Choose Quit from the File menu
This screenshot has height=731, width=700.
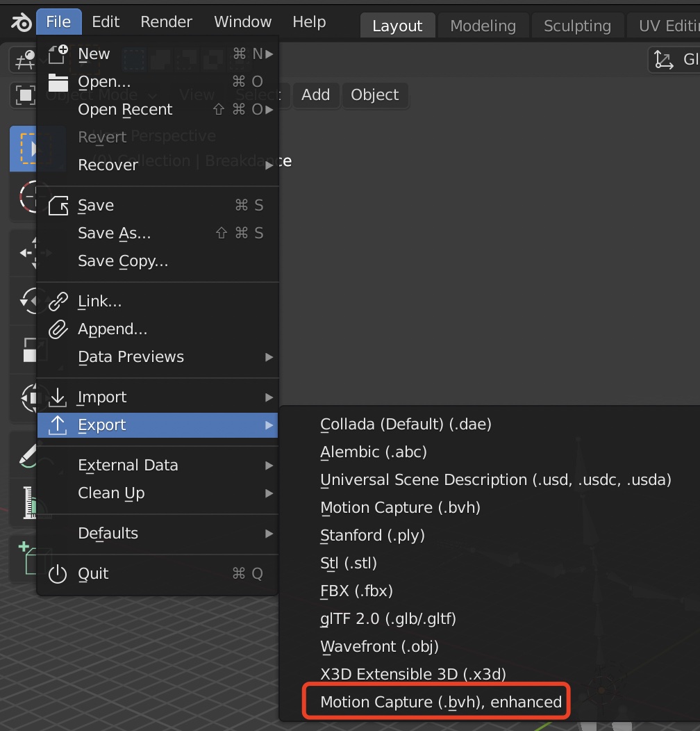pos(158,574)
